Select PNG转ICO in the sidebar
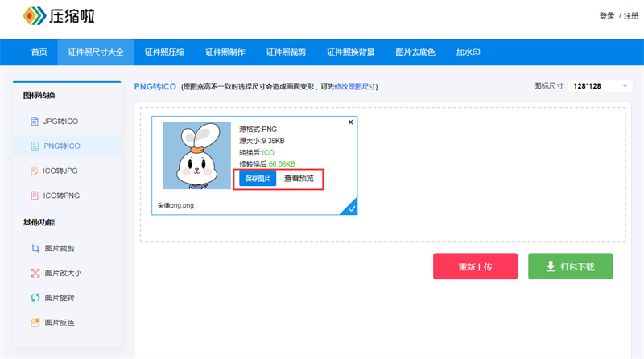Viewport: 644px width, 359px height. (x=67, y=146)
